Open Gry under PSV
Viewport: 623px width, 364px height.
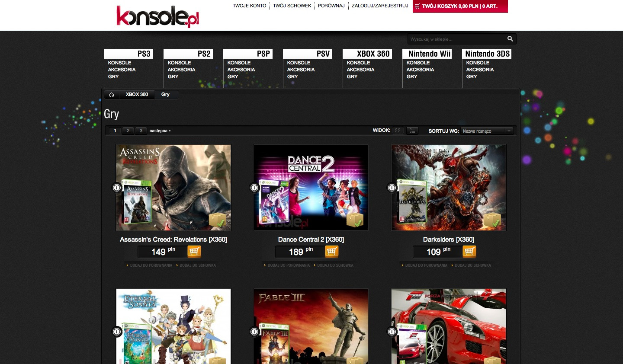point(292,77)
